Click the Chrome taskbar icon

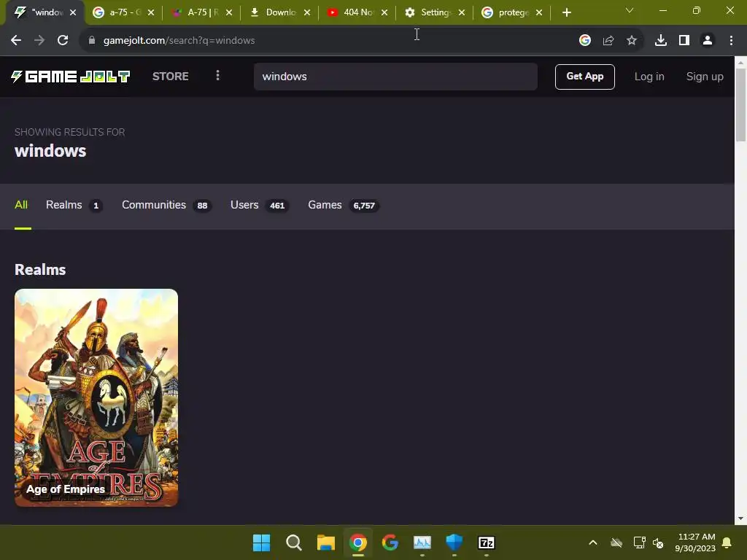(x=357, y=542)
